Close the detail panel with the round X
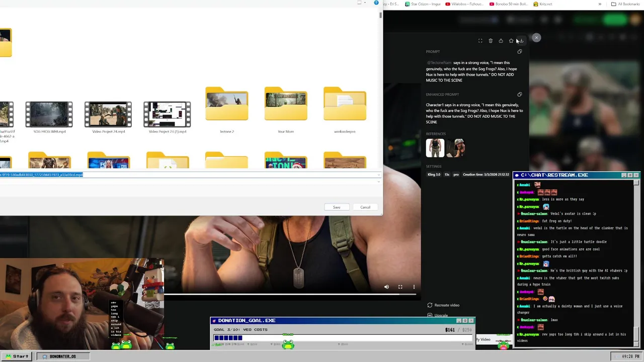 point(536,38)
